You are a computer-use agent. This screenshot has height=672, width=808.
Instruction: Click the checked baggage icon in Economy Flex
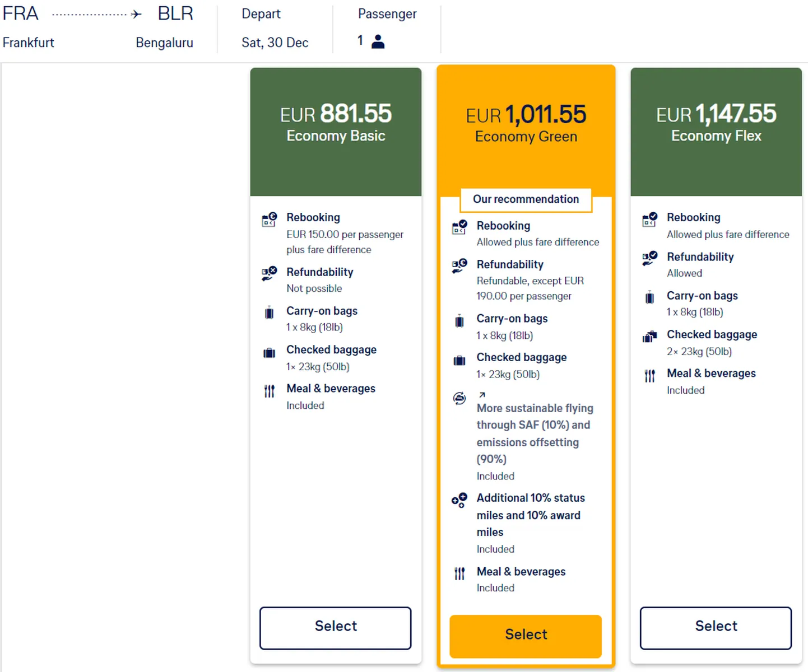(649, 337)
